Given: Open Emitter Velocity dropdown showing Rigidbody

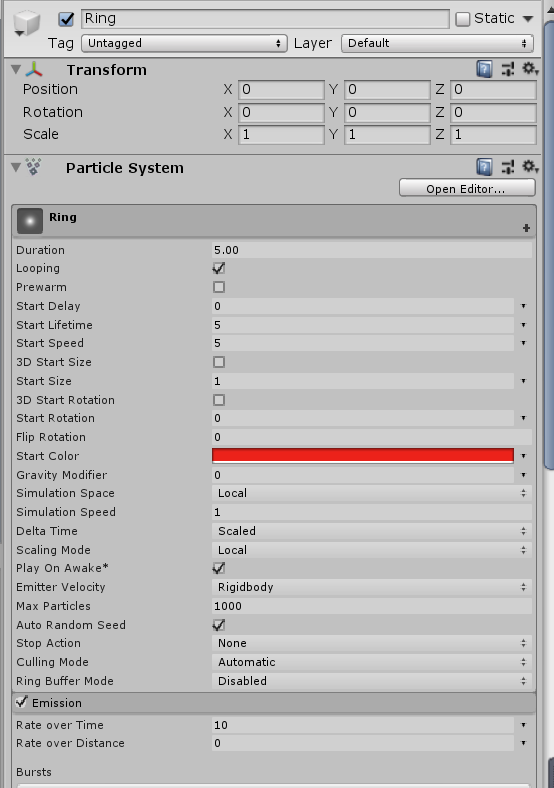Looking at the screenshot, I should point(372,587).
